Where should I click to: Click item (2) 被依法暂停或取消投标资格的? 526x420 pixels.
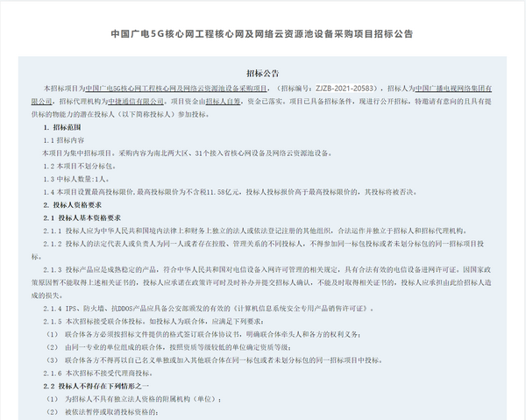click(x=102, y=412)
